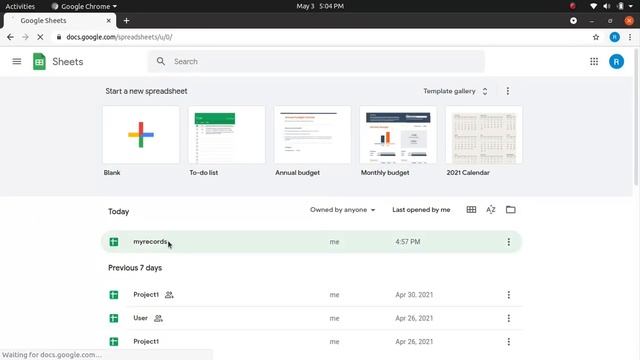Open more actions for the User spreadsheet
The height and width of the screenshot is (360, 640).
(x=509, y=318)
